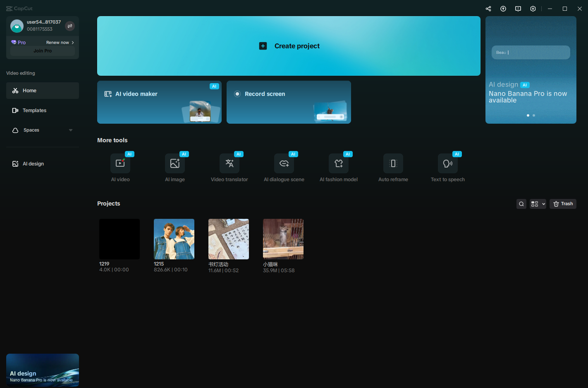Open the projects view layout dropdown
The width and height of the screenshot is (588, 388).
coord(538,204)
